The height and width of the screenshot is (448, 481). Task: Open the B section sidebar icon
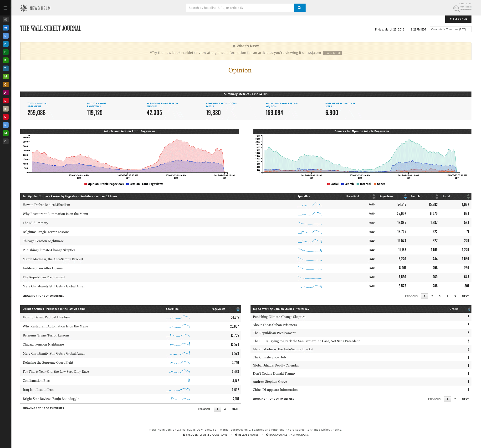(x=5, y=60)
